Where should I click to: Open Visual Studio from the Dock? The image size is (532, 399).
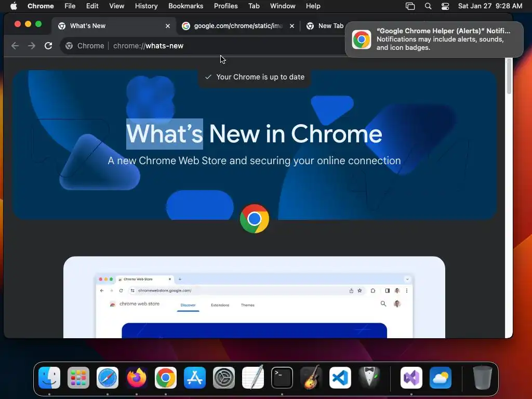(x=411, y=378)
